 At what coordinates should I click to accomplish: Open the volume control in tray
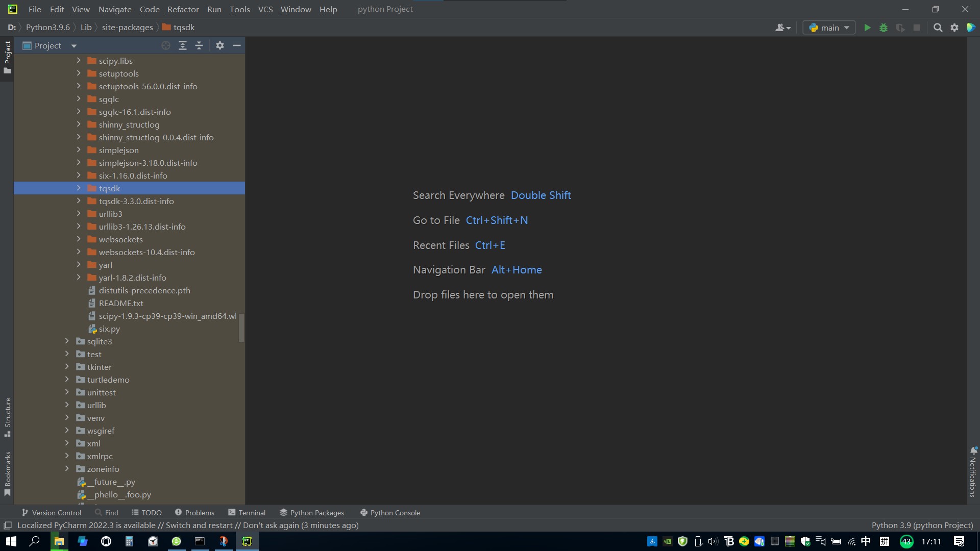(x=713, y=541)
